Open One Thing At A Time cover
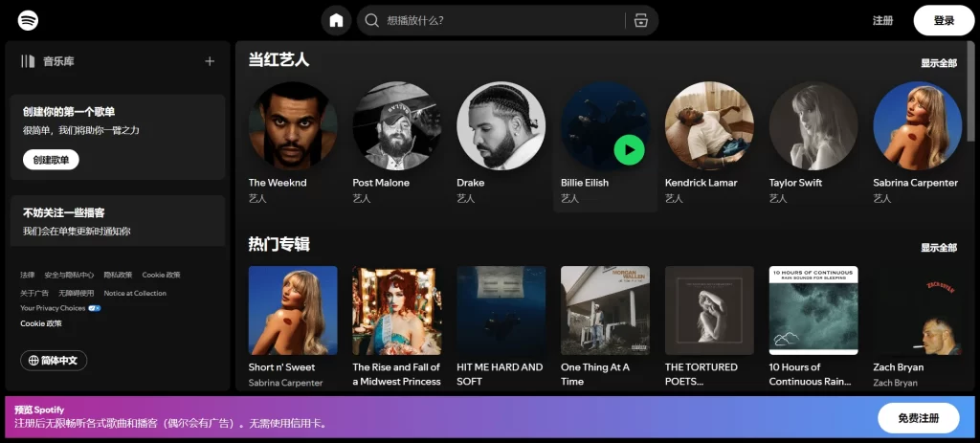The width and height of the screenshot is (980, 443). point(605,311)
